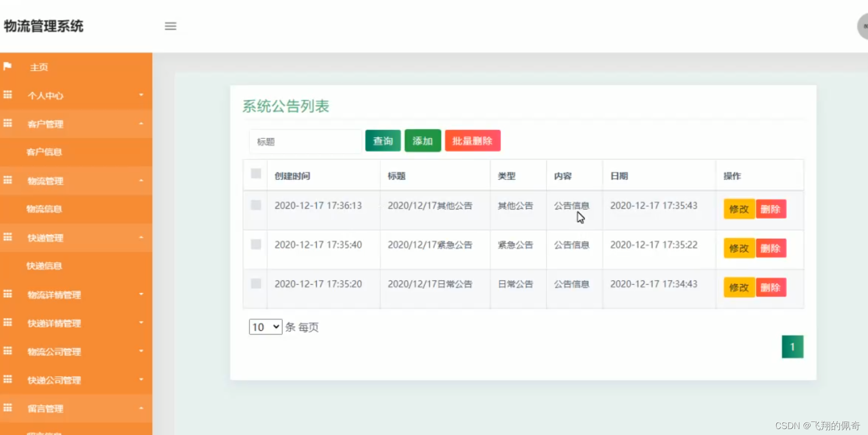Click grid icon beside 快递管理
The height and width of the screenshot is (435, 868).
[7, 237]
